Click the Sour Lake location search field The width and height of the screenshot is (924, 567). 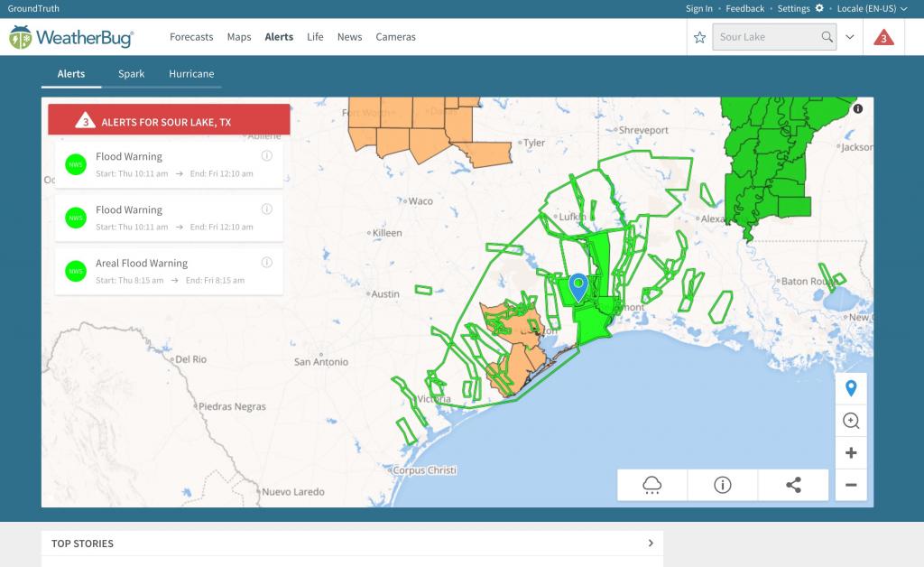(767, 38)
